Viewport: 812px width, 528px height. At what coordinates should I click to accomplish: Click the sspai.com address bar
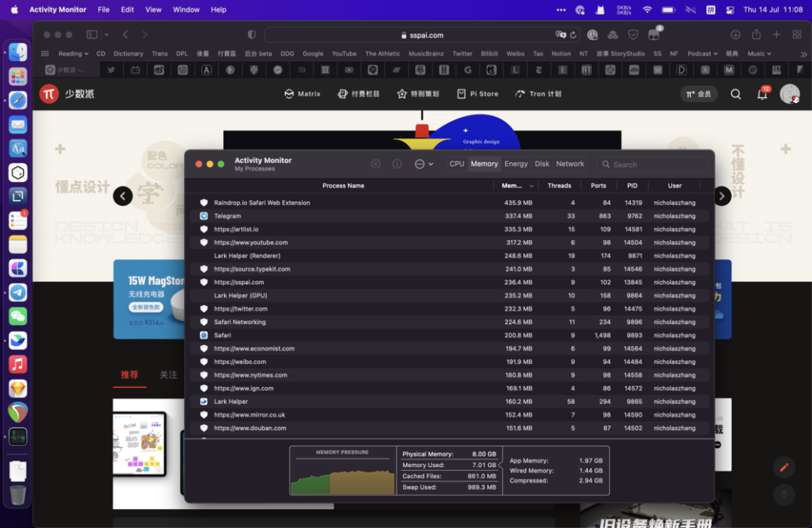tap(422, 35)
